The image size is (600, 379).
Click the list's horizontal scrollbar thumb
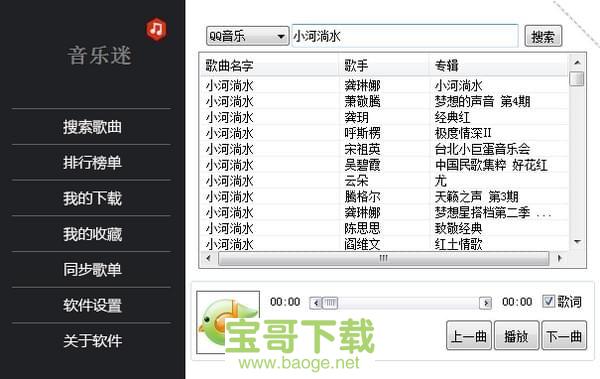[x=383, y=258]
